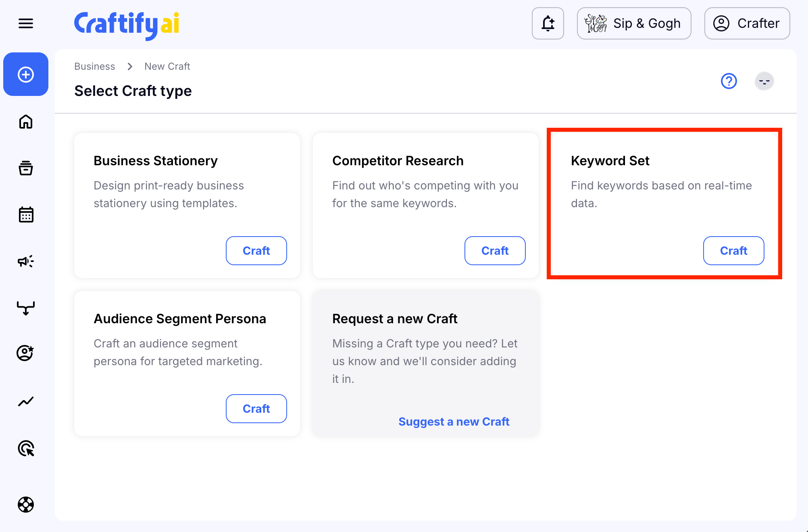Go to the Home sidebar icon

pos(26,122)
